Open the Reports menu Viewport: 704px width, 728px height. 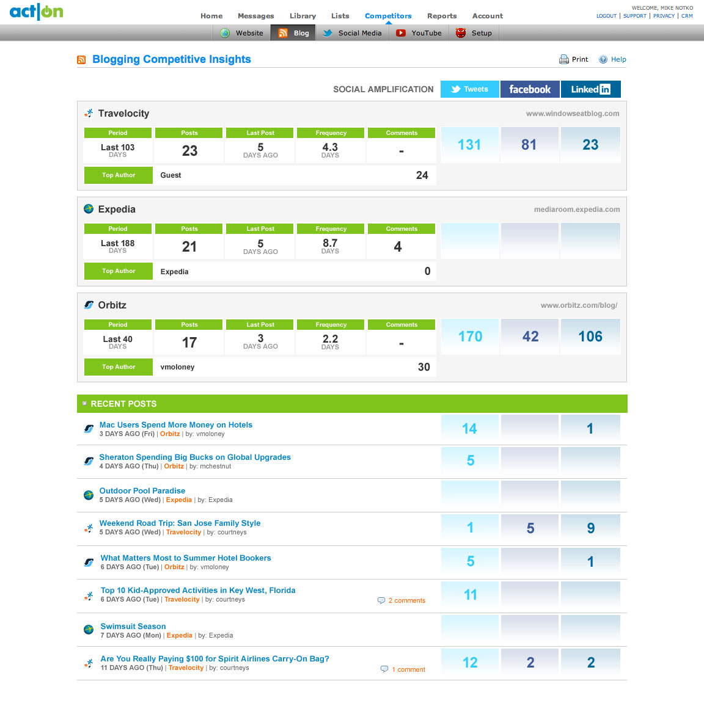tap(442, 16)
